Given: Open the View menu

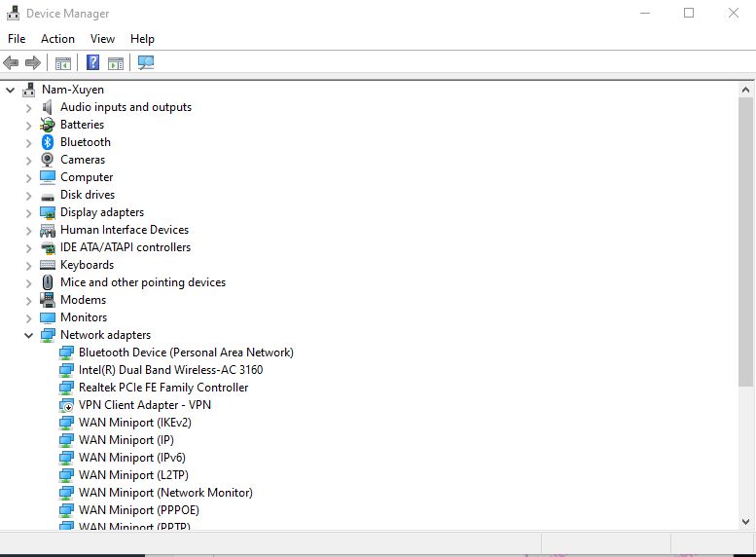Looking at the screenshot, I should tap(103, 39).
